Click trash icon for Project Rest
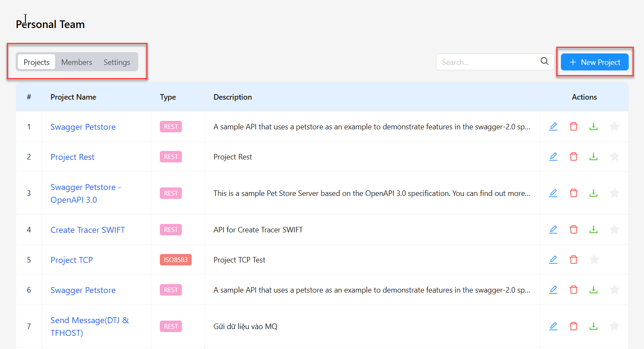The height and width of the screenshot is (349, 644). (574, 156)
